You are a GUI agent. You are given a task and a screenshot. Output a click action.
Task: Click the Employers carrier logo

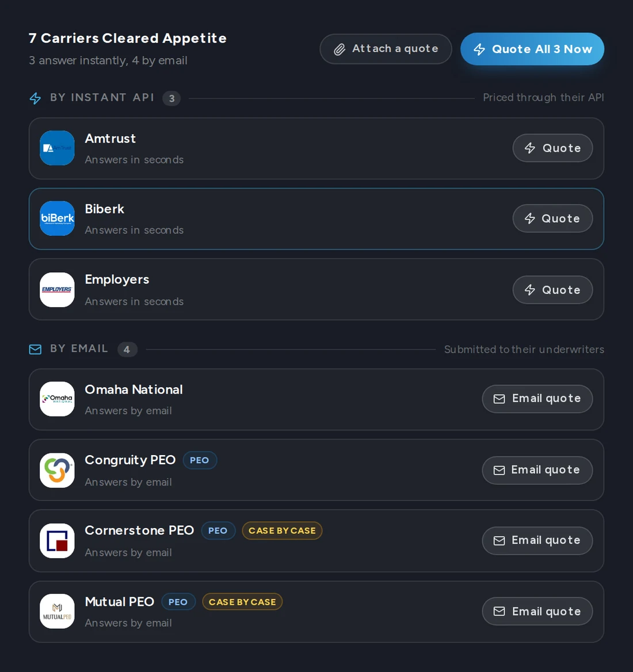[57, 290]
